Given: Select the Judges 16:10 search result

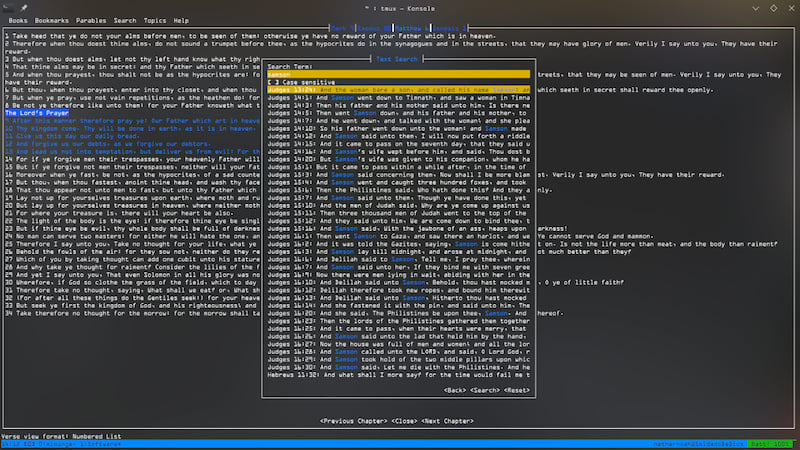Looking at the screenshot, I should point(398,283).
